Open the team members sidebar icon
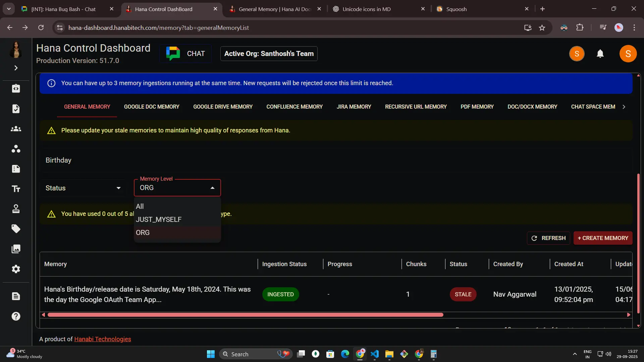The image size is (644, 362). point(16,129)
